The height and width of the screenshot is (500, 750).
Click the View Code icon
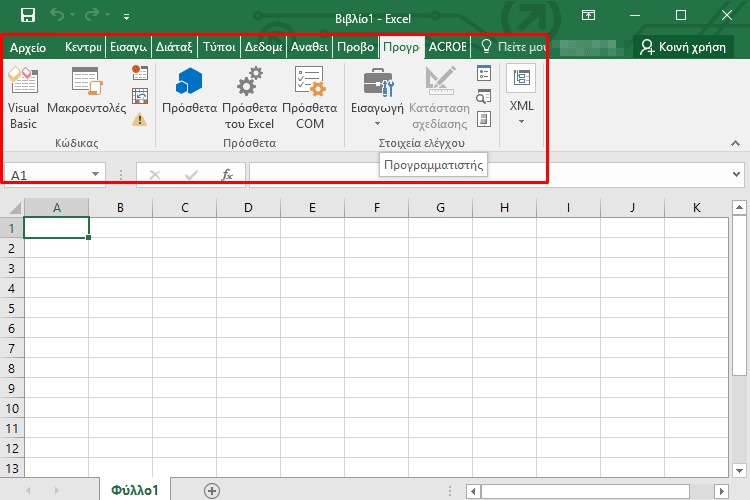point(484,97)
